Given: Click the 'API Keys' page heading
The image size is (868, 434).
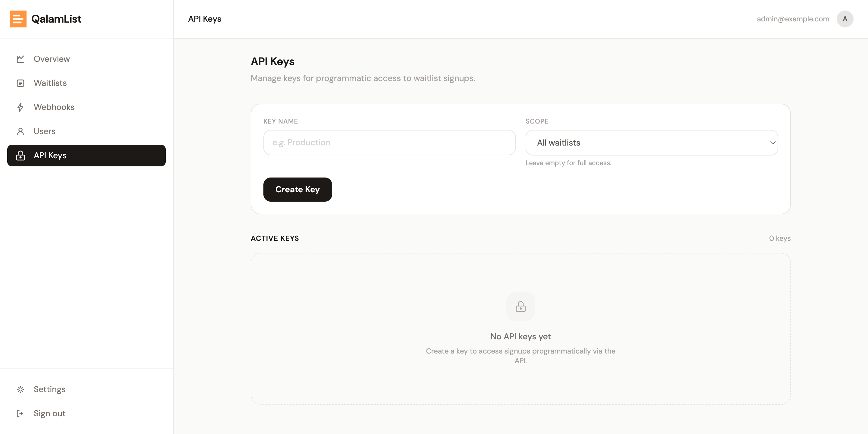Looking at the screenshot, I should pos(272,62).
